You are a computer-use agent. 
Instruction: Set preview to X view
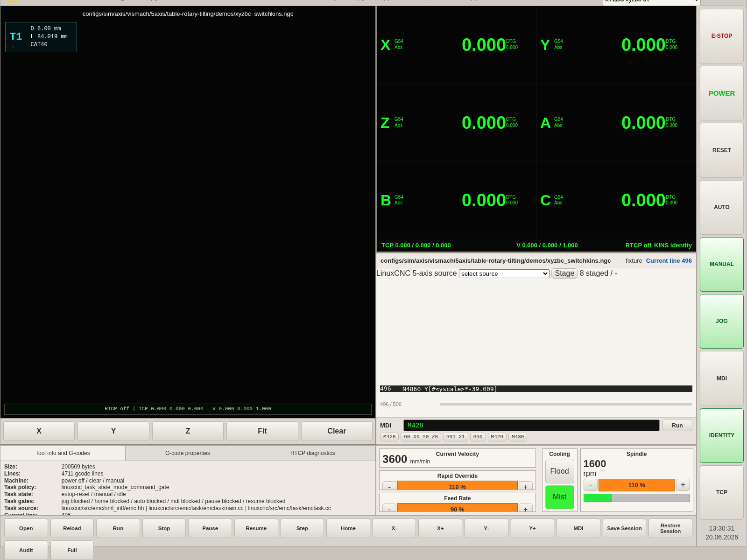[x=39, y=431]
